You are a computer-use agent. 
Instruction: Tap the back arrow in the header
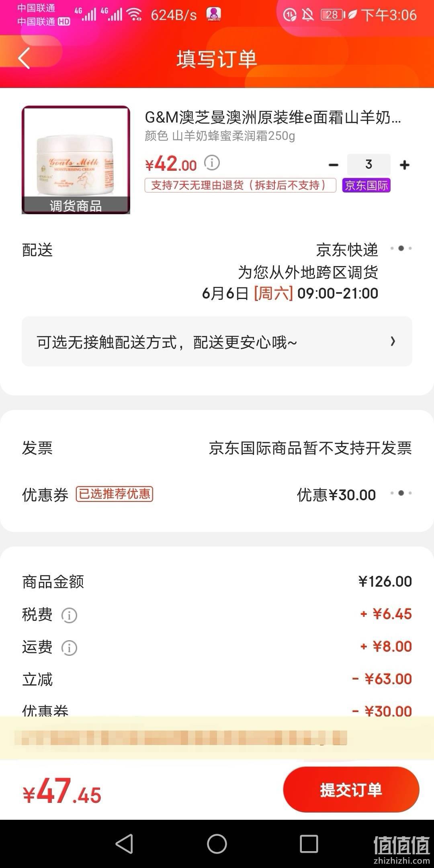click(x=24, y=59)
